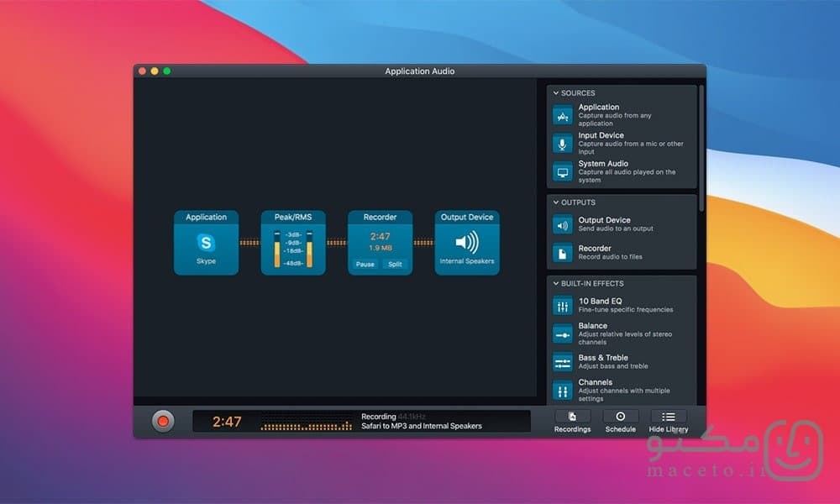The width and height of the screenshot is (840, 504).
Task: Select the Output Device block header
Action: coord(467,217)
